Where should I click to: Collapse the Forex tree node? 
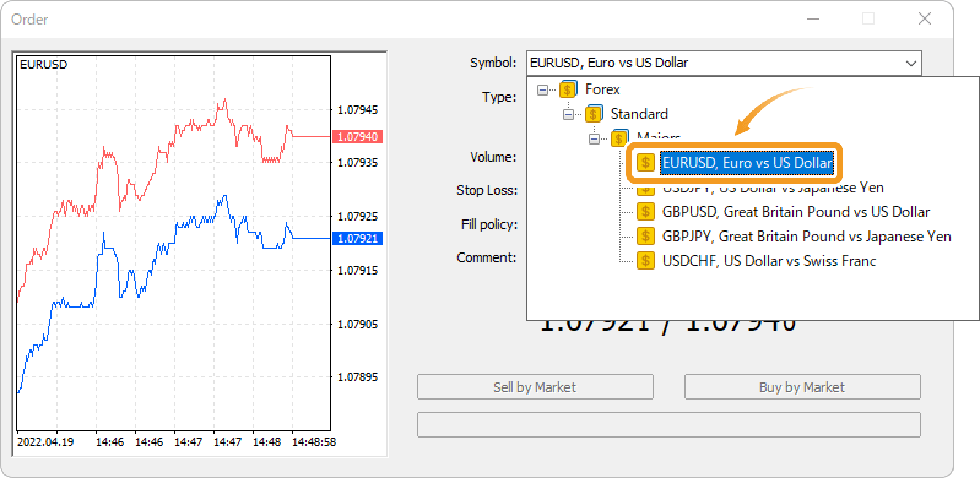click(542, 90)
